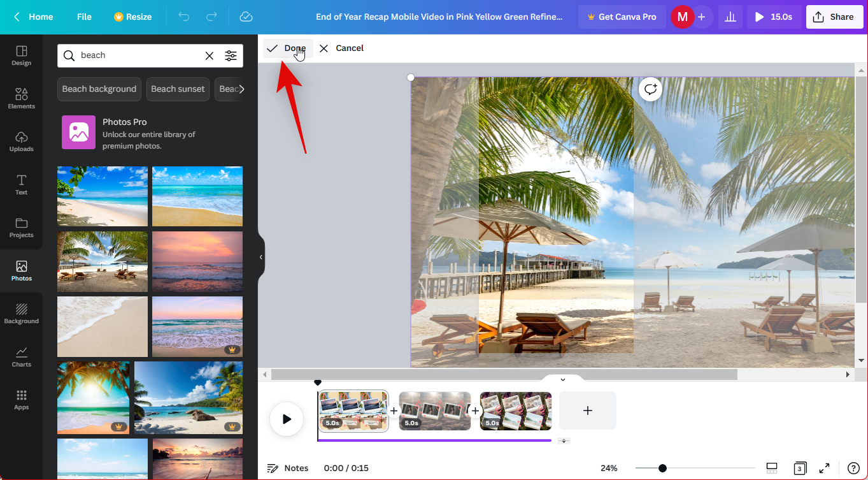Click the top-left crop handle

tap(411, 78)
